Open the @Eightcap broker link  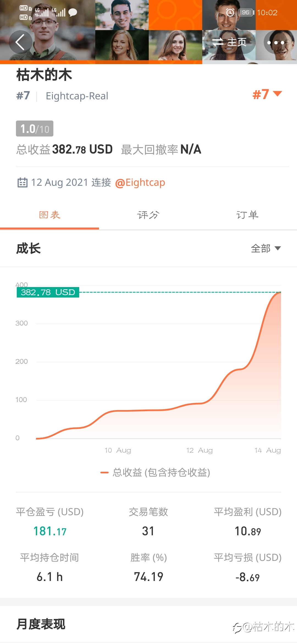pos(140,182)
